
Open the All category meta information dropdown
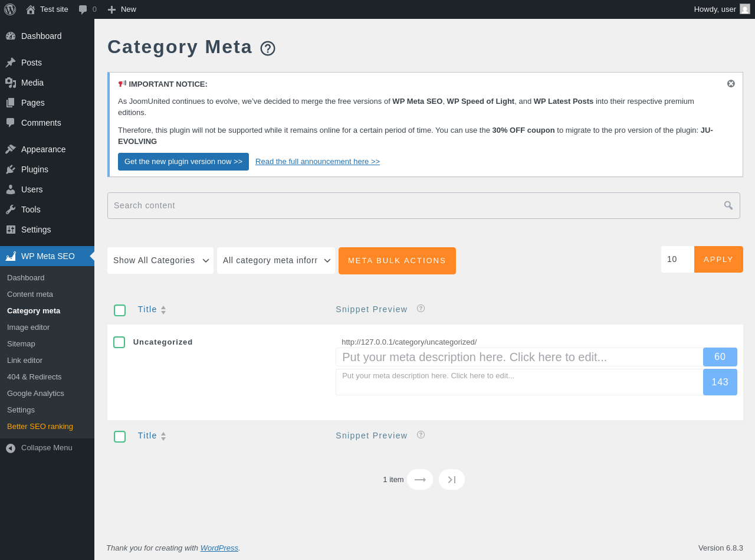pos(276,260)
